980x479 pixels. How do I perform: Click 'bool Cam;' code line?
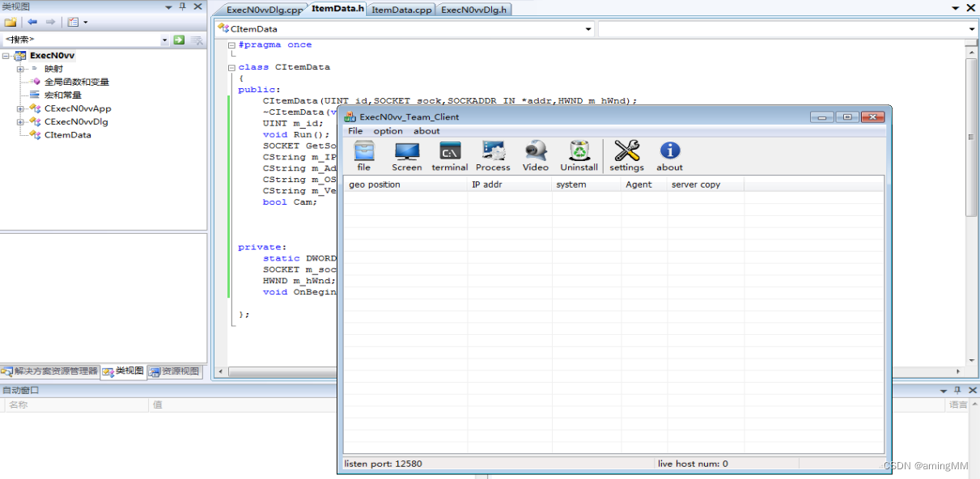(x=290, y=202)
